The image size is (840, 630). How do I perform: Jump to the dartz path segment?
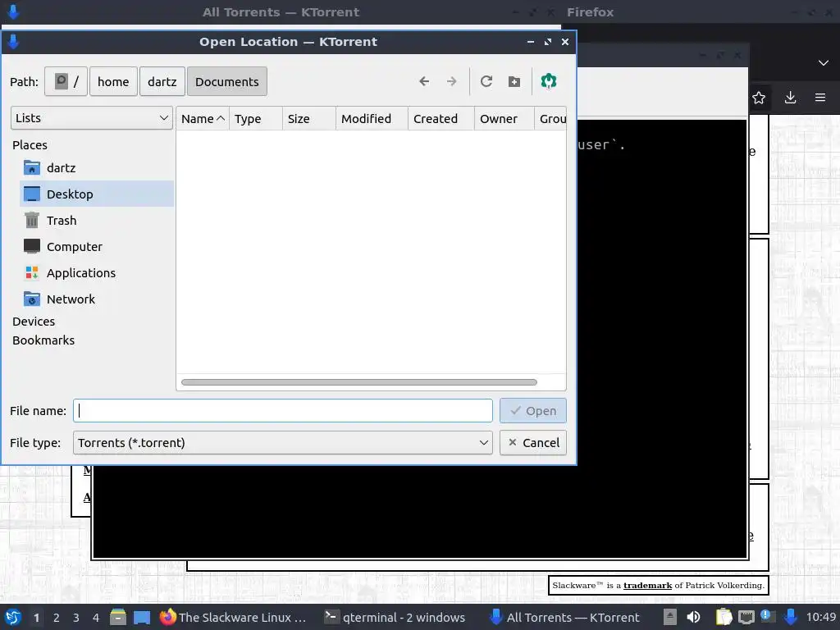coord(162,81)
